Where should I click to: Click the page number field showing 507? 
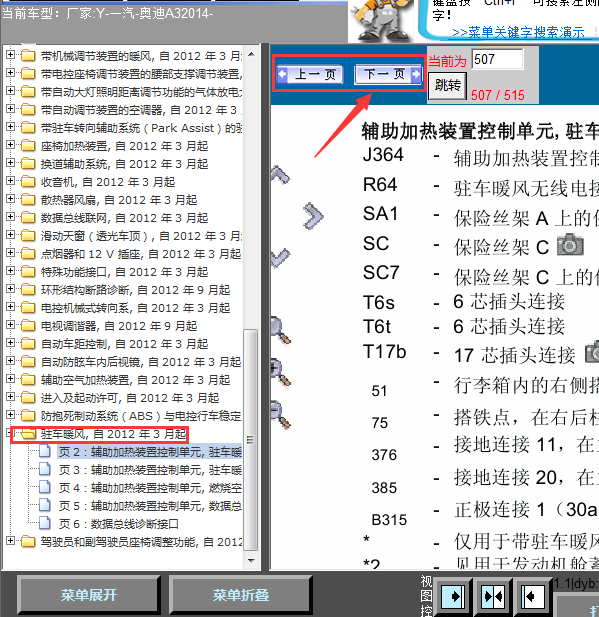[x=497, y=59]
